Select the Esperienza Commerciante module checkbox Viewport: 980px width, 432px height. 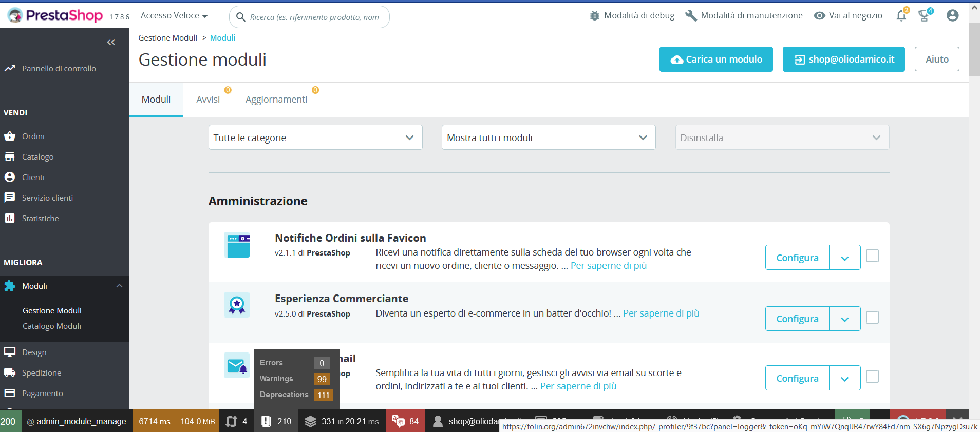[872, 318]
